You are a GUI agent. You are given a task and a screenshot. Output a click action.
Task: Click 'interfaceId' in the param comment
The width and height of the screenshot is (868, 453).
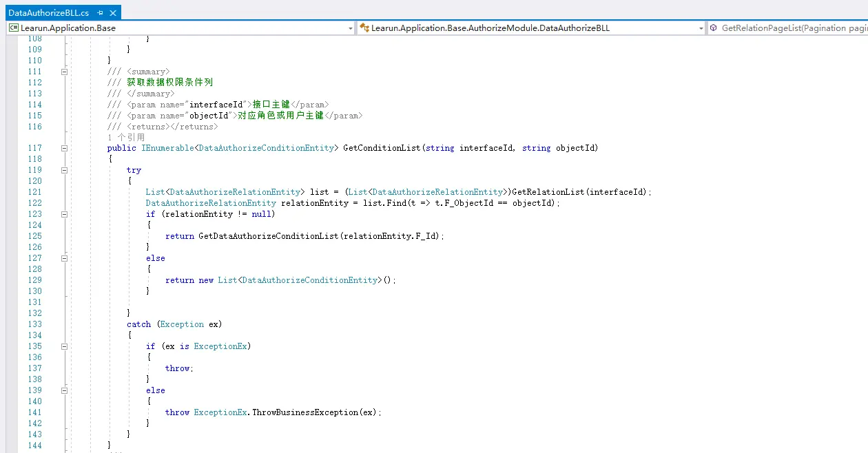(216, 105)
